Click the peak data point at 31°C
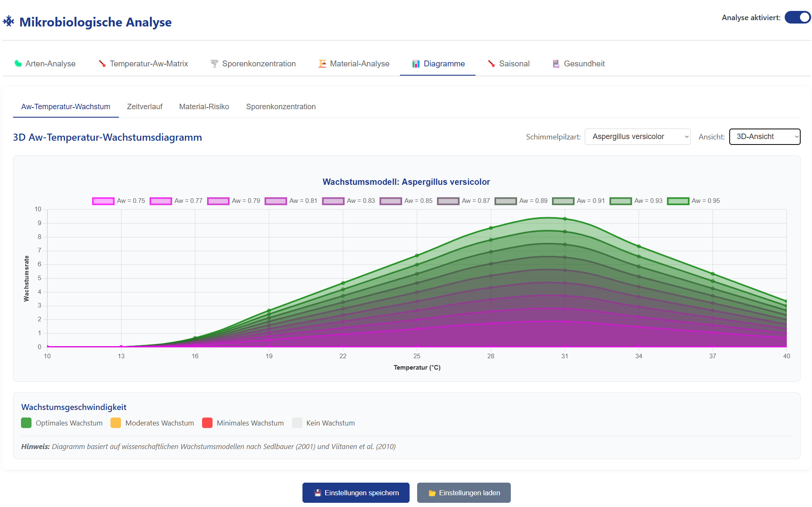Image resolution: width=812 pixels, height=507 pixels. tap(565, 219)
